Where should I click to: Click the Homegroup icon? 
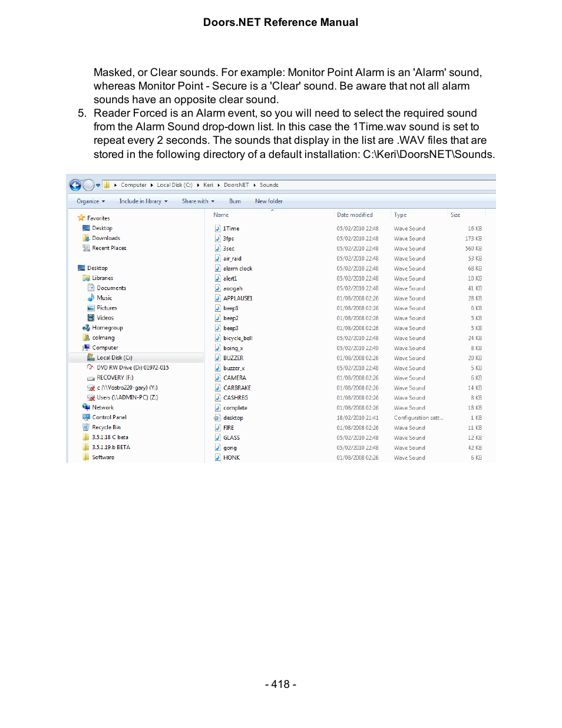click(86, 328)
